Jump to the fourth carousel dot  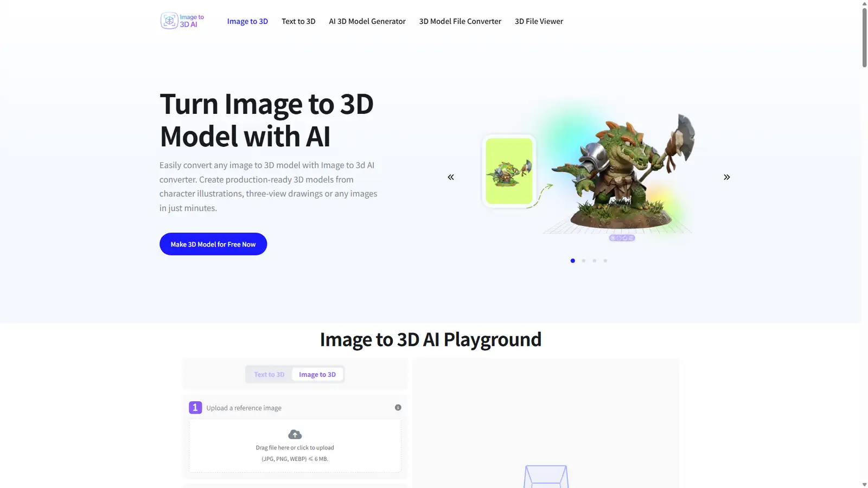click(x=605, y=261)
